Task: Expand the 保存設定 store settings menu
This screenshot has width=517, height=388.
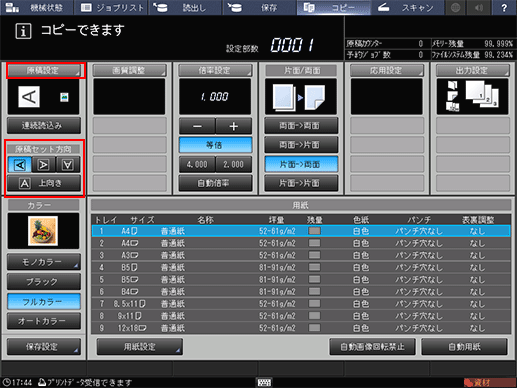Action: tap(44, 347)
